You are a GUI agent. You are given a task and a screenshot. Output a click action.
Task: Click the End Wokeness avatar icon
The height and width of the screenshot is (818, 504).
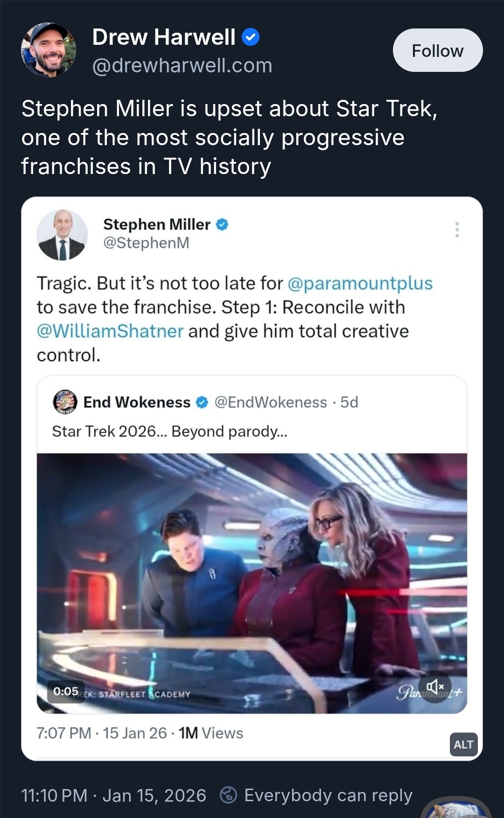click(x=65, y=402)
